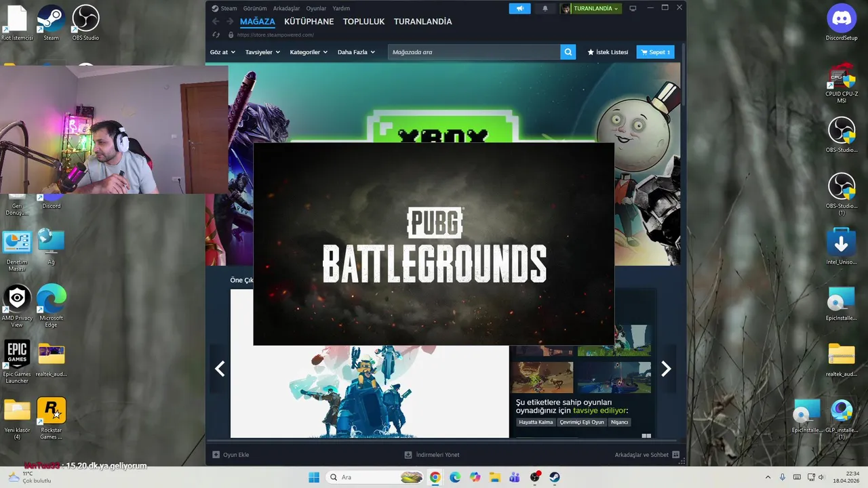Click Chrome icon on taskbar
The width and height of the screenshot is (868, 488).
click(x=435, y=477)
